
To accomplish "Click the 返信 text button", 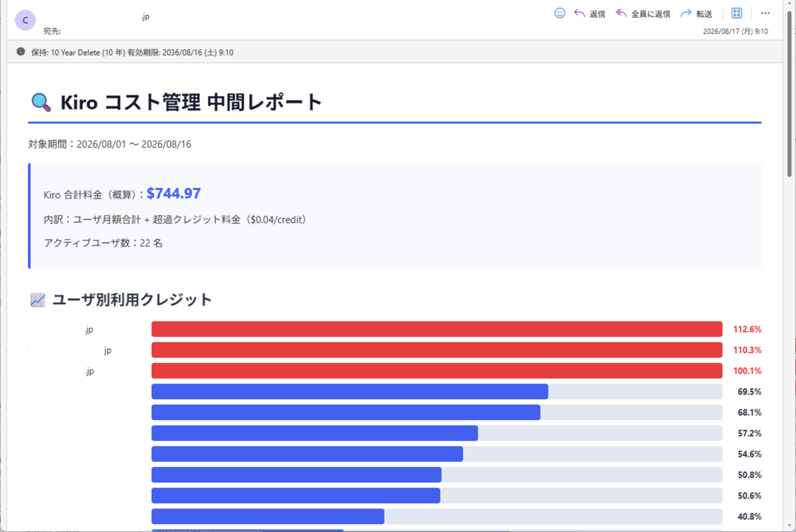I will coord(598,14).
